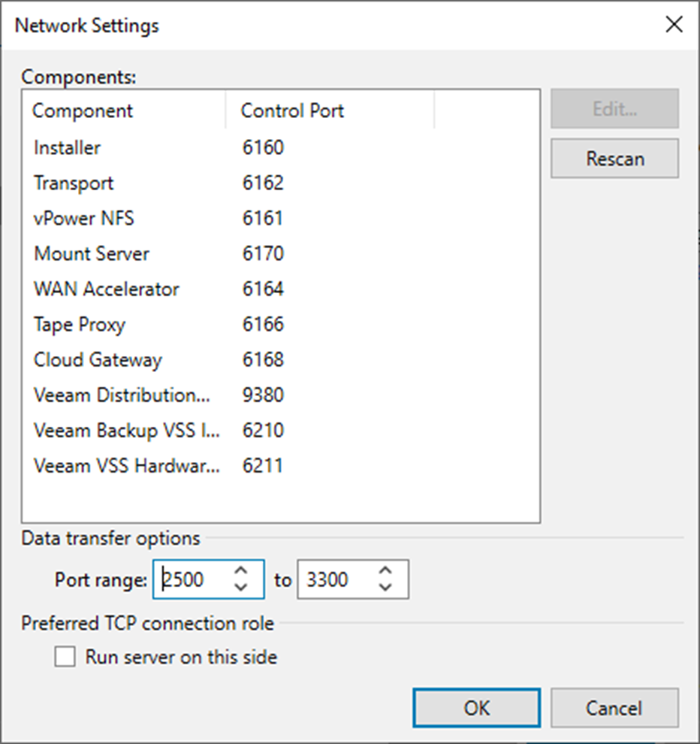This screenshot has height=744, width=700.
Task: Select the Installer component row
Action: [x=281, y=147]
